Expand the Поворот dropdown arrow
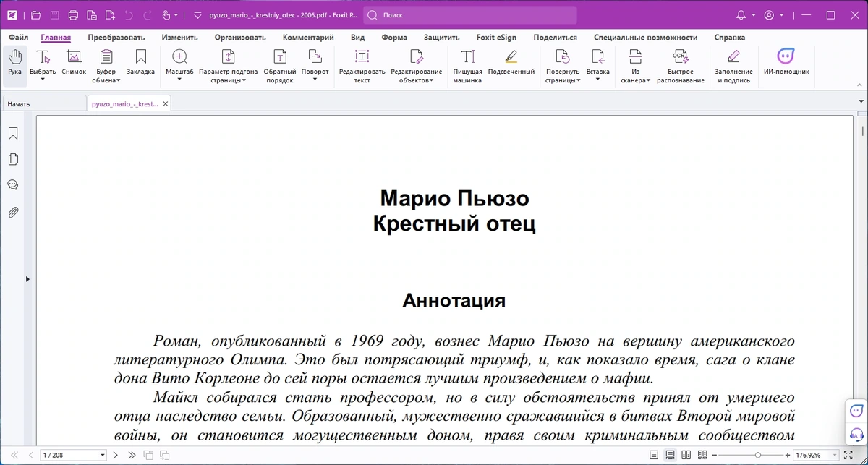 pos(315,80)
